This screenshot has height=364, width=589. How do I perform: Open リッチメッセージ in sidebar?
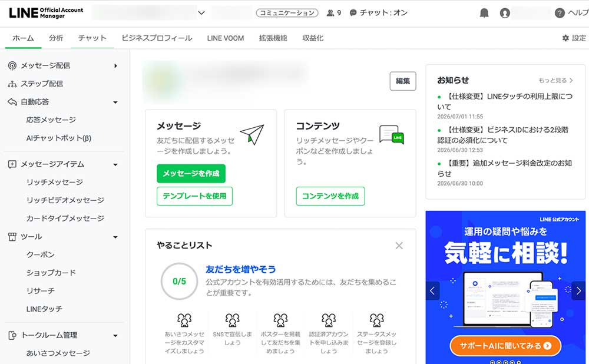point(54,182)
